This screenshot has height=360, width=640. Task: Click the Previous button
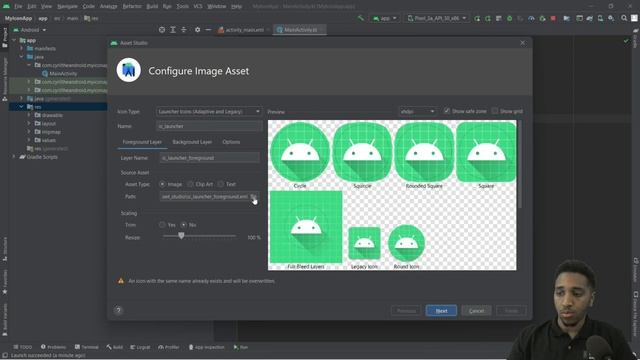point(406,311)
